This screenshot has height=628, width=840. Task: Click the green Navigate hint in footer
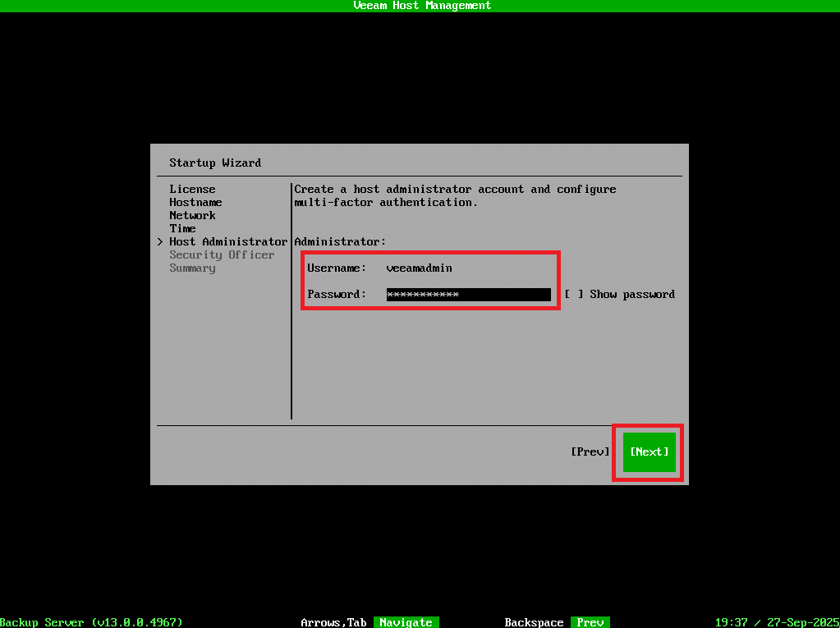406,622
